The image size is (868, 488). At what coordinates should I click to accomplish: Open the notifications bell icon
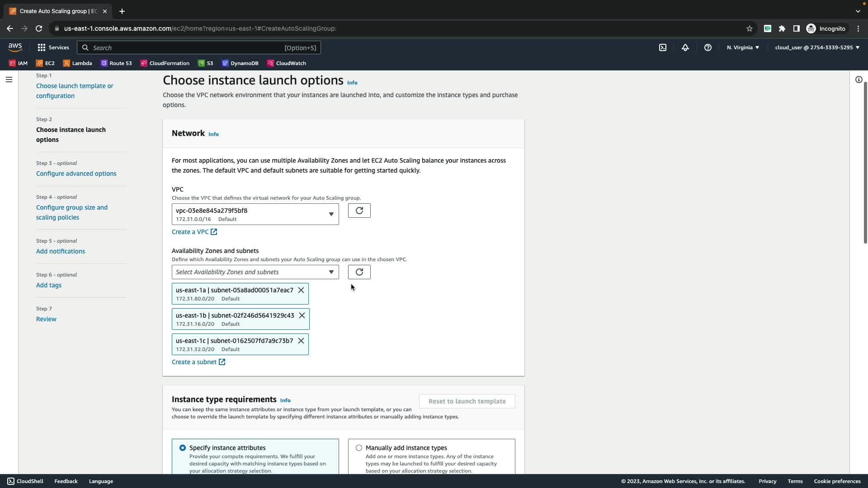[685, 47]
